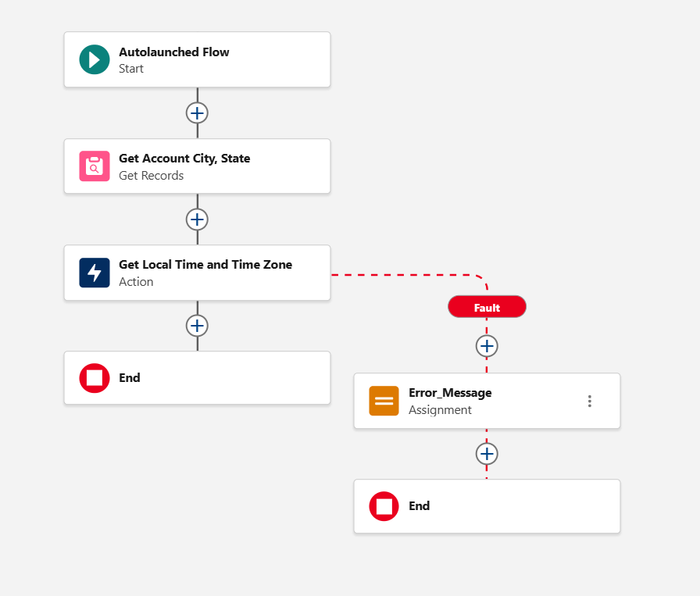Select the "Autolaunched Flow" title text
Viewport: 700px width, 596px height.
pyautogui.click(x=174, y=52)
